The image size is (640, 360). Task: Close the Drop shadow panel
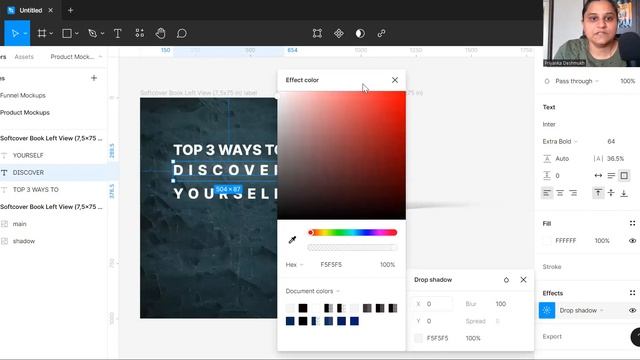(523, 280)
